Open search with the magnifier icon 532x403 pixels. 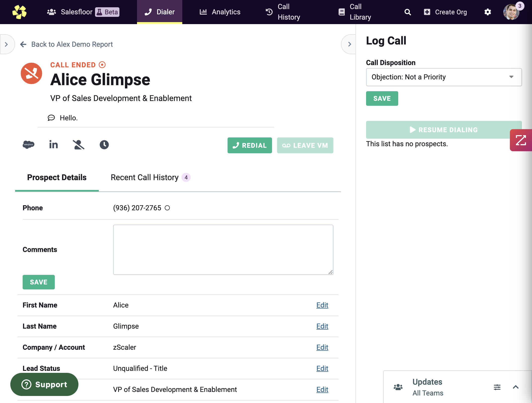click(x=408, y=12)
